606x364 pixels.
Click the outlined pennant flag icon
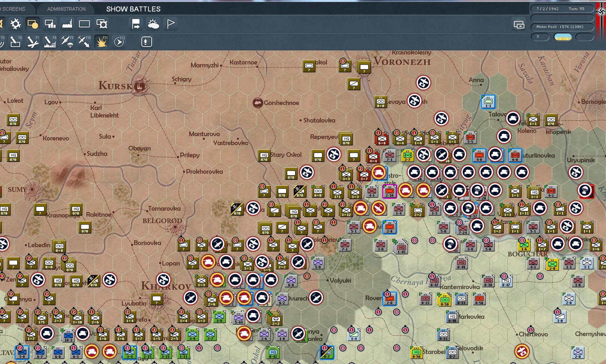click(x=171, y=24)
